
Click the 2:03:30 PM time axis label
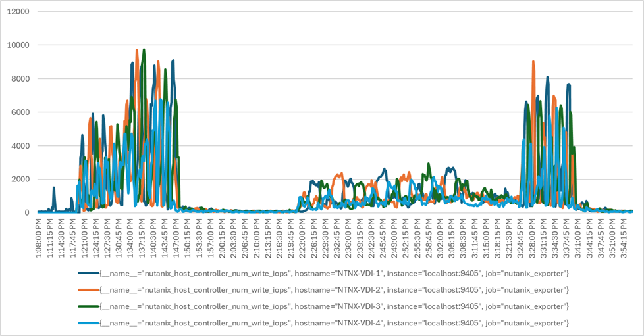[x=234, y=239]
